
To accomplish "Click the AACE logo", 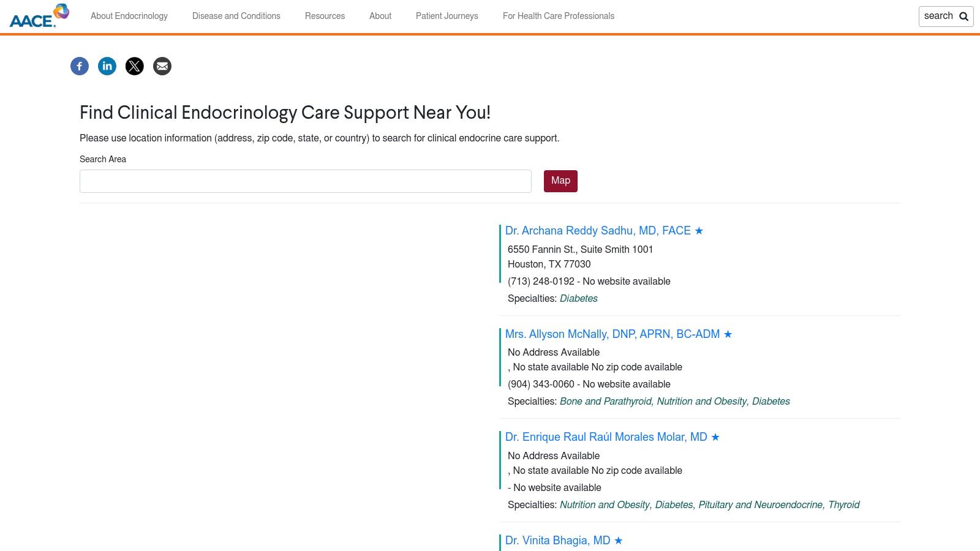I will pyautogui.click(x=39, y=17).
